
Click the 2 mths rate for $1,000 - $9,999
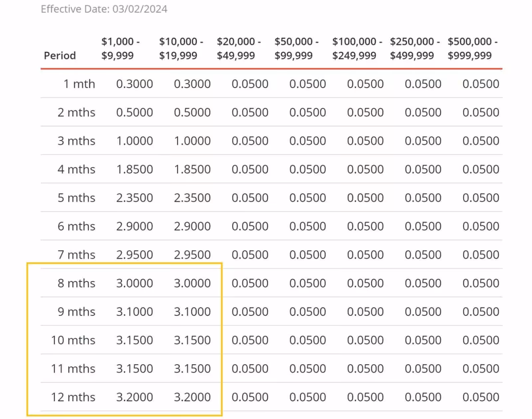coord(135,112)
